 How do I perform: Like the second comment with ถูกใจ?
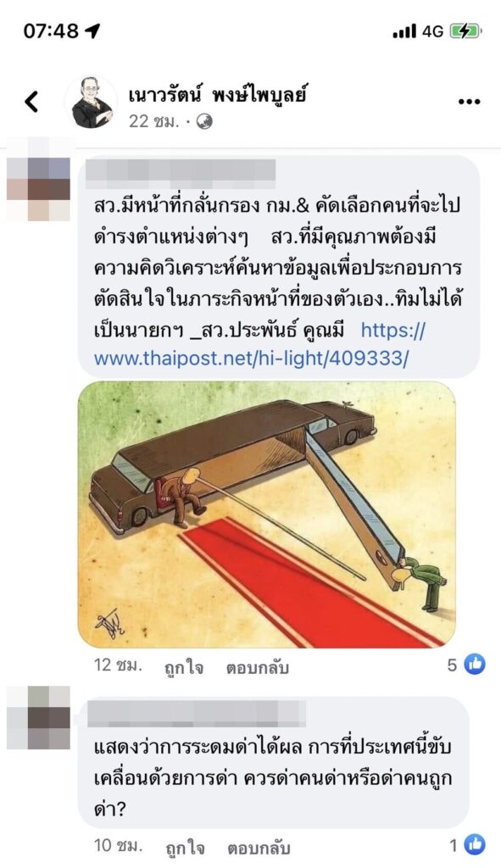tap(184, 848)
